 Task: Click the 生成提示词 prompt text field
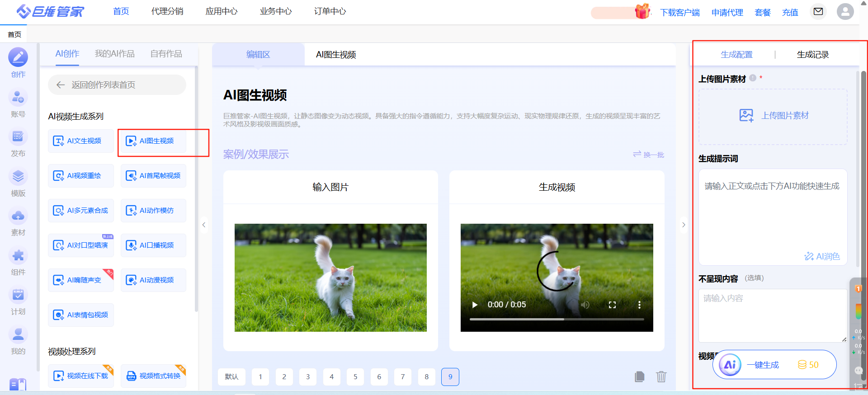tap(772, 212)
